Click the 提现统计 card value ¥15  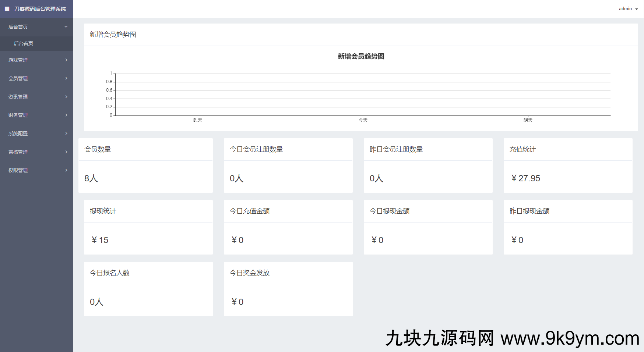click(x=100, y=240)
